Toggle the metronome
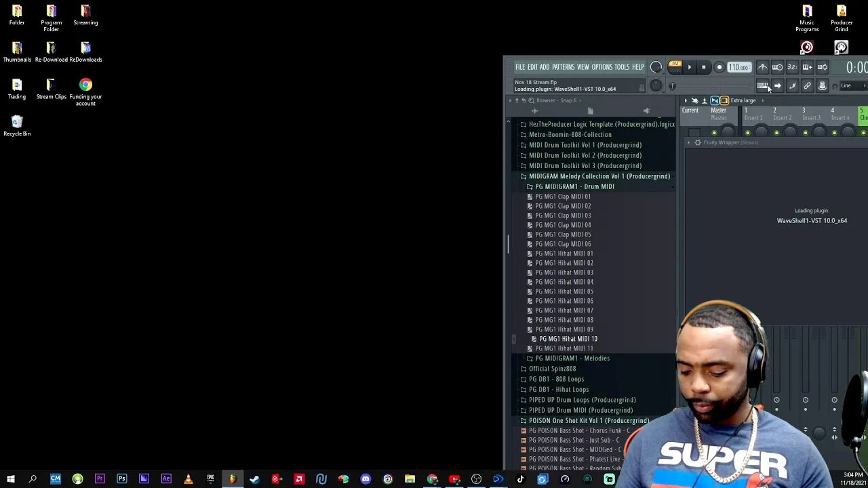The image size is (868, 488). click(762, 67)
